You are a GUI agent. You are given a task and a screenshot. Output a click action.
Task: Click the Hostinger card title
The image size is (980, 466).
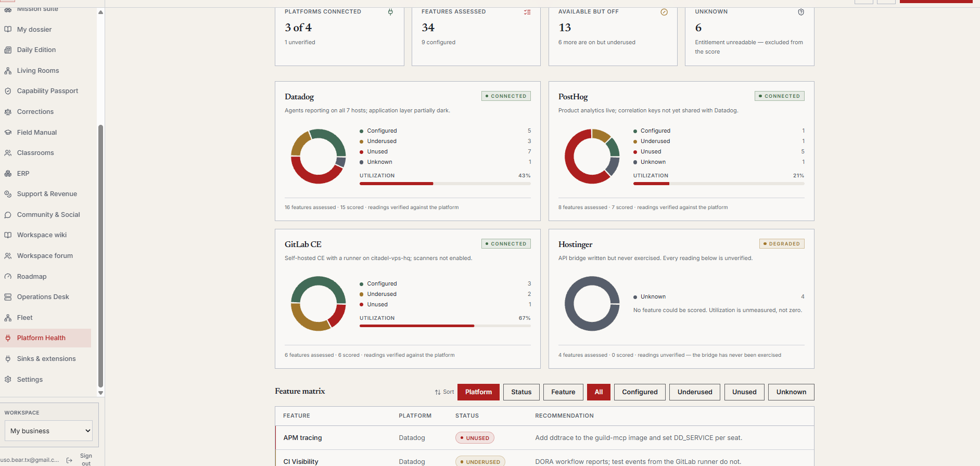coord(575,244)
